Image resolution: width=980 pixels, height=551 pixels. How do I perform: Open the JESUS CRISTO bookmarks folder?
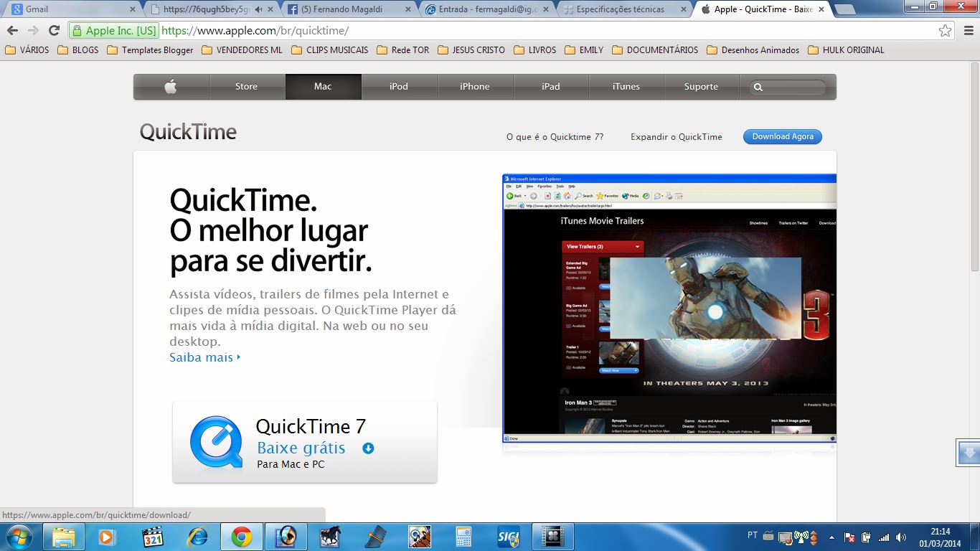471,50
